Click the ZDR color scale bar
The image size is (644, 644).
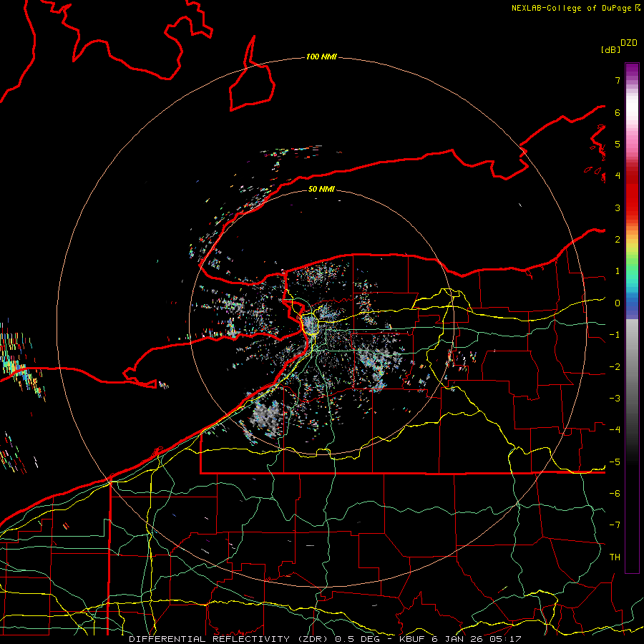[x=632, y=318]
